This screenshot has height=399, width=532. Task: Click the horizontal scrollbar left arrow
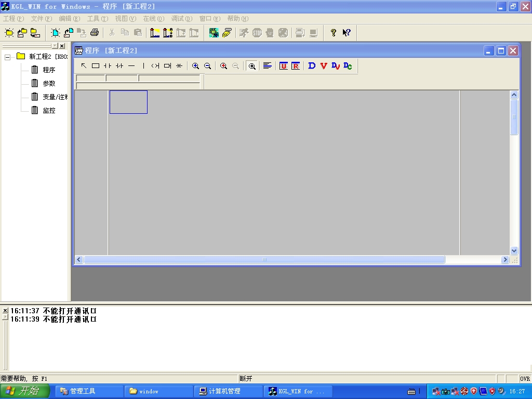click(x=79, y=260)
